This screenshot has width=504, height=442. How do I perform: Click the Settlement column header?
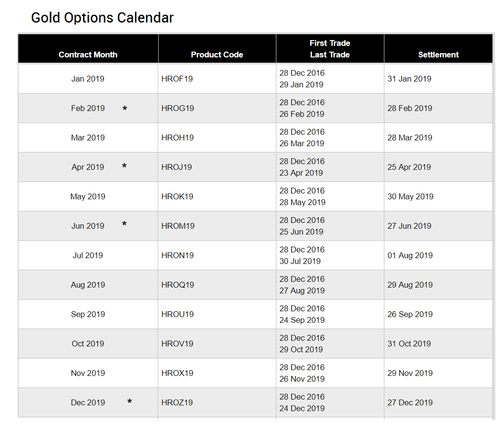point(438,55)
